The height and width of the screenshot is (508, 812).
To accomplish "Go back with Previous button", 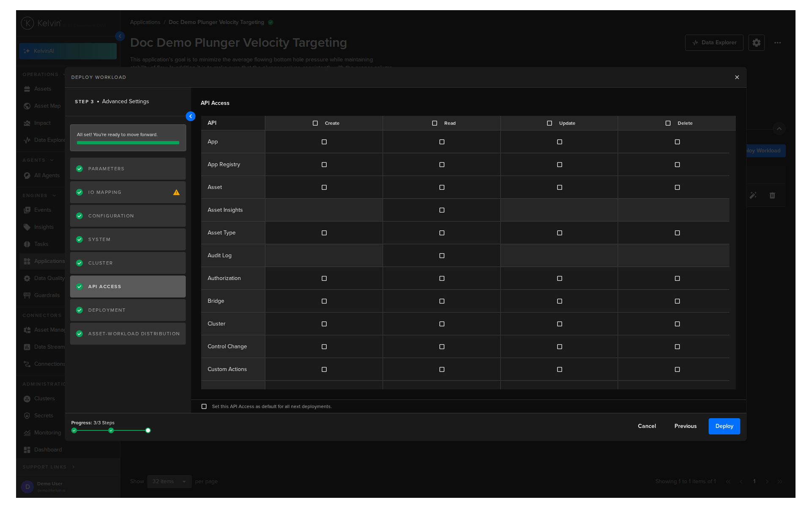I will click(685, 426).
